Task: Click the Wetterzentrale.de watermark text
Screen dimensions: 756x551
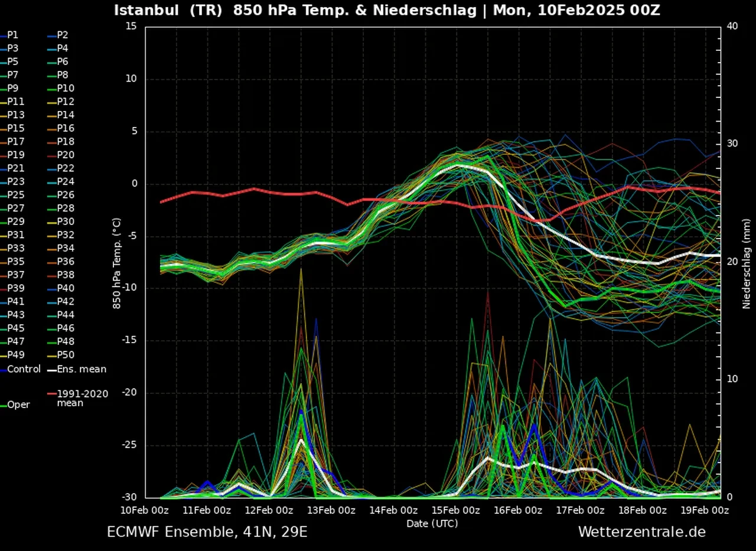Action: coord(641,532)
